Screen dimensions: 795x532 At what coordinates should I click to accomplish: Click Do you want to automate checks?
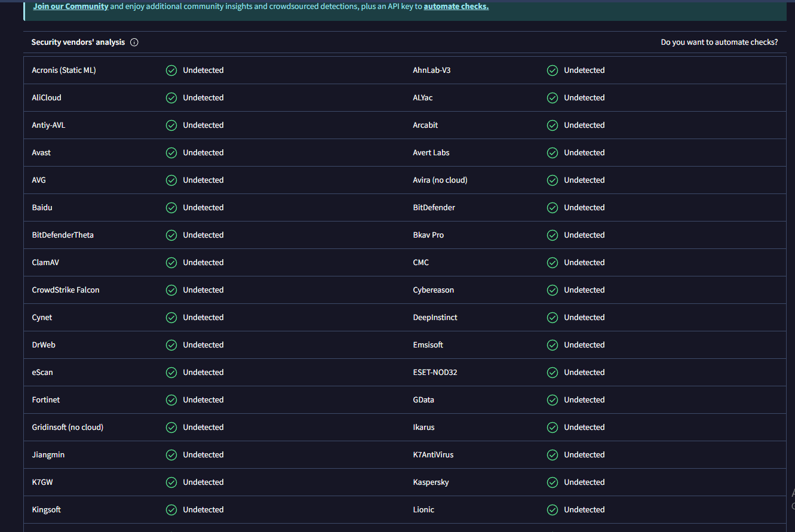pos(719,42)
